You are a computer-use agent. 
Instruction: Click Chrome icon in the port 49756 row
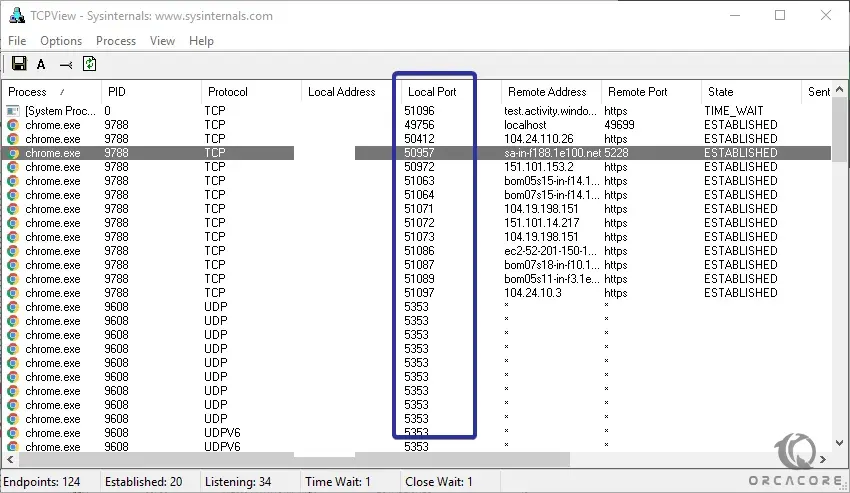[13, 125]
